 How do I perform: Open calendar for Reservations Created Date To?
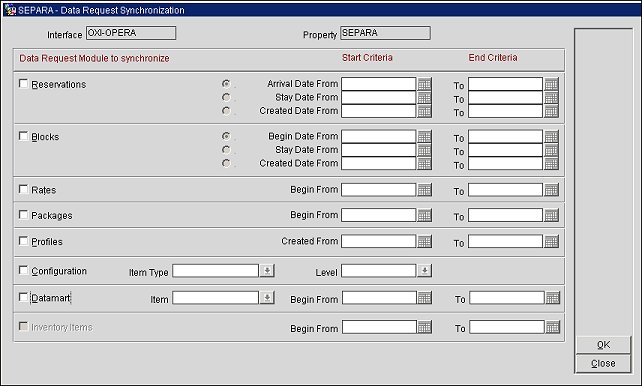tap(551, 111)
